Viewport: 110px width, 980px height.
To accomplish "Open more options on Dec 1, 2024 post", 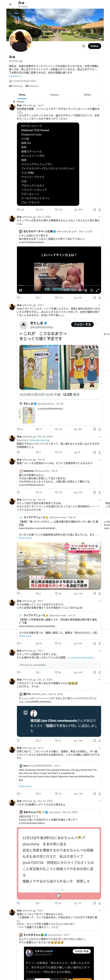I will pos(100,217).
